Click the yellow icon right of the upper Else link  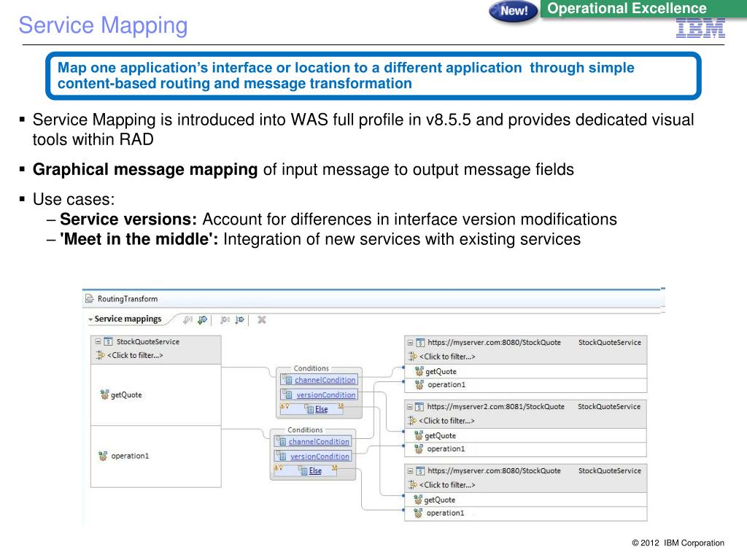tap(341, 406)
